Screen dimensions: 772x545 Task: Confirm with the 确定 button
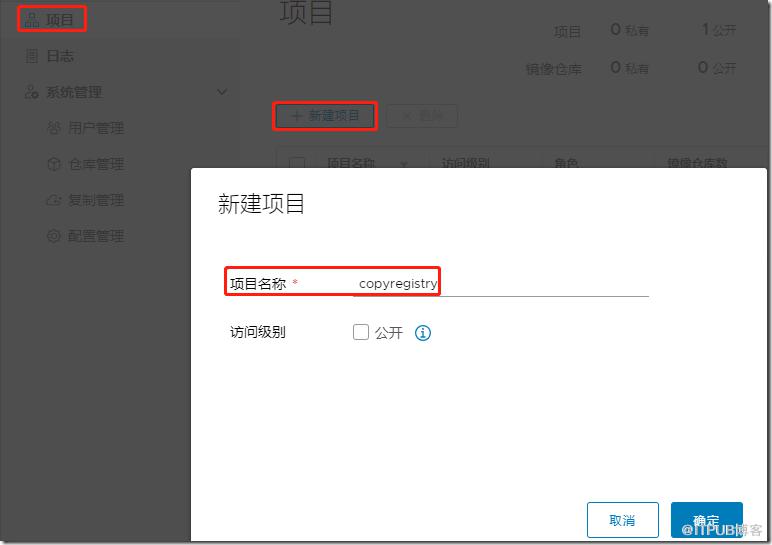pos(707,520)
